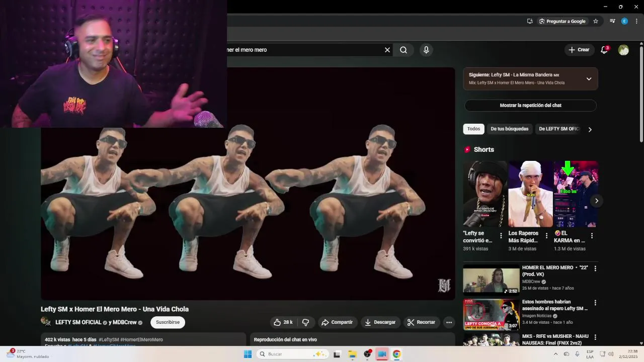Click #LeftySM hashtag in description
Image resolution: width=644 pixels, height=362 pixels.
(109, 340)
